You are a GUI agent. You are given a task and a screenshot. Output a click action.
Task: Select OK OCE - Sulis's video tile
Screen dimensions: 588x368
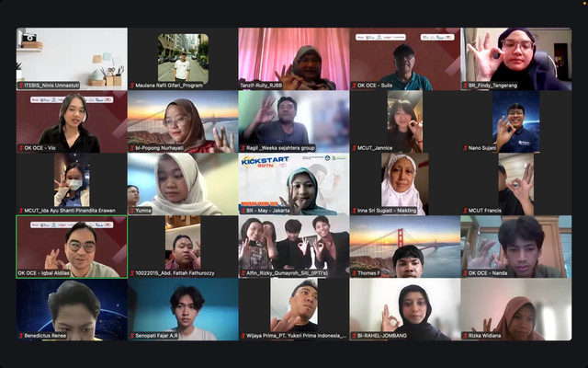[x=405, y=59]
